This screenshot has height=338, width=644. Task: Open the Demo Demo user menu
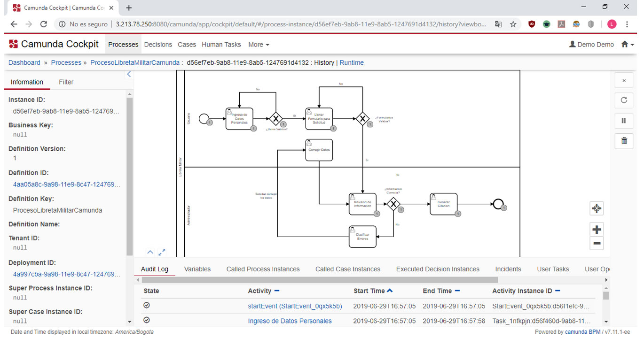591,44
